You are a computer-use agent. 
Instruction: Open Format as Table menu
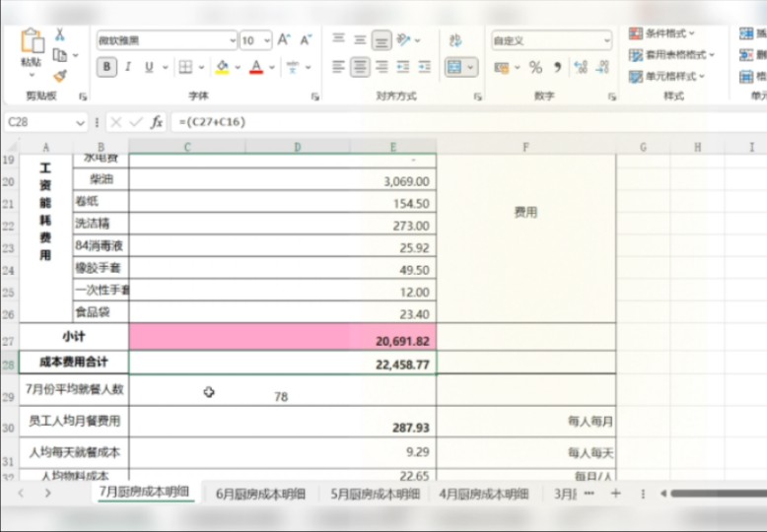(x=671, y=55)
